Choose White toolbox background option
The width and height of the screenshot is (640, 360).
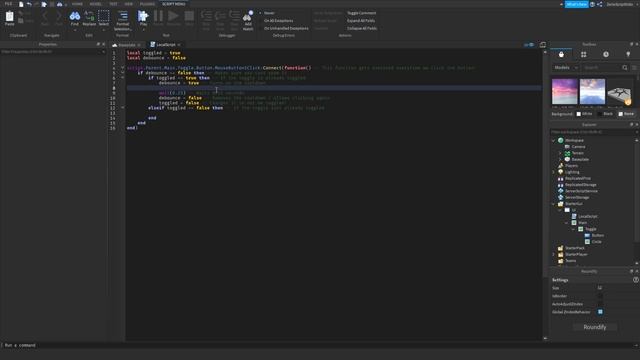click(584, 114)
